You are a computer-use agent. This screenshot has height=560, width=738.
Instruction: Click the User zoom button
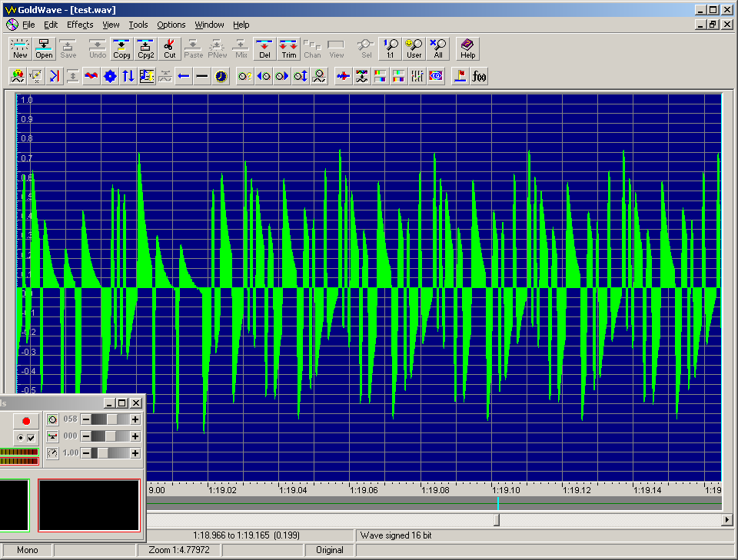click(414, 49)
